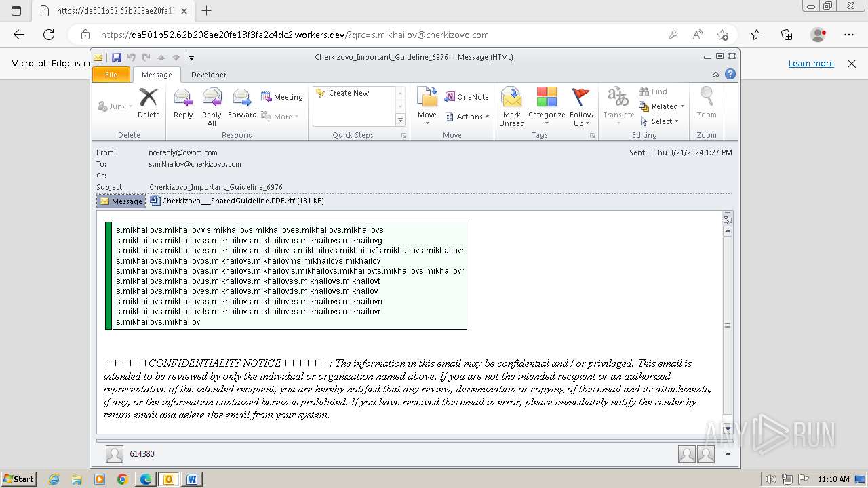Click the Undo icon in quick access toolbar
Screen dimensions: 868x488
pos(131,58)
